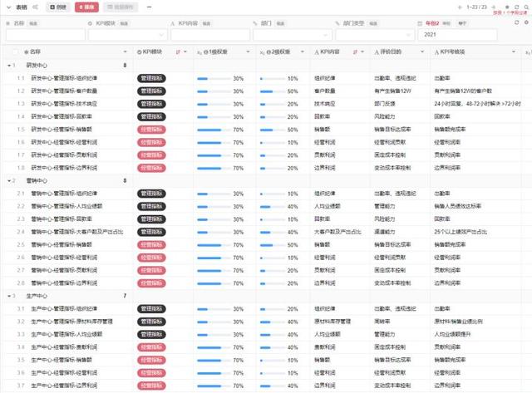Click the 25个以上绩效产出占比 cell in row 2.4
532x393 pixels.
(x=461, y=232)
